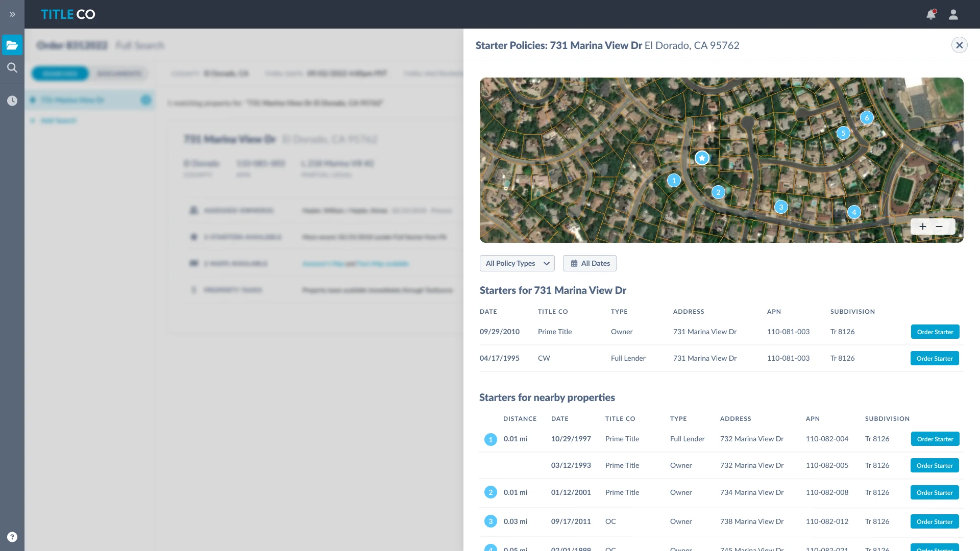Order Starter for 04/17/1995 CW policy
This screenshot has width=980, height=551.
935,358
